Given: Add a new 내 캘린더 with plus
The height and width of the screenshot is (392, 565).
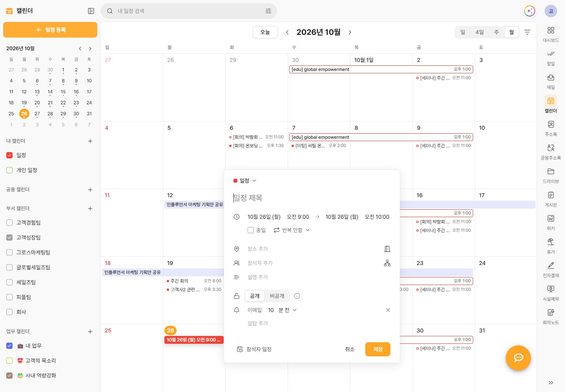Looking at the screenshot, I should 90,141.
